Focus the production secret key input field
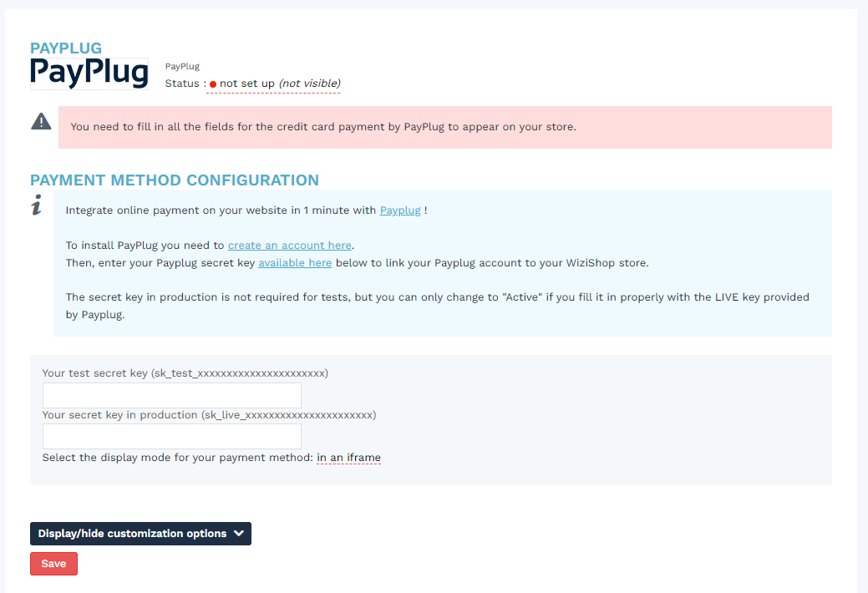This screenshot has height=593, width=868. 172,436
